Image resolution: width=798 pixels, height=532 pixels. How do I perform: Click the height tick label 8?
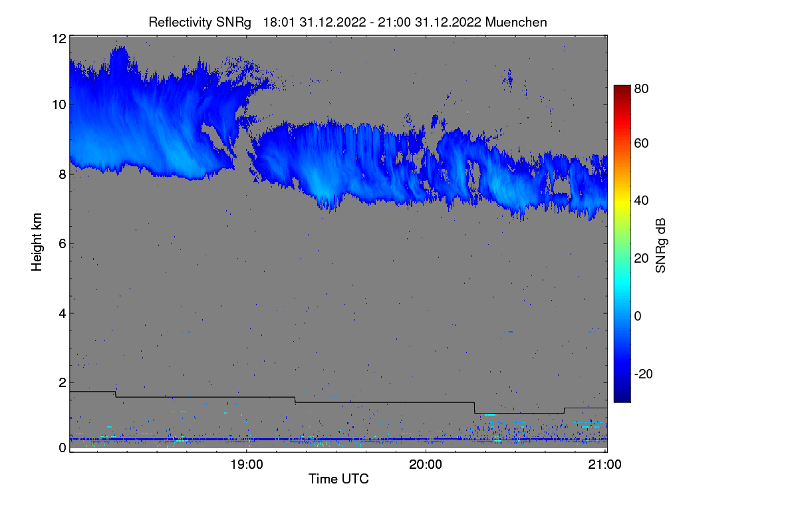tap(62, 174)
